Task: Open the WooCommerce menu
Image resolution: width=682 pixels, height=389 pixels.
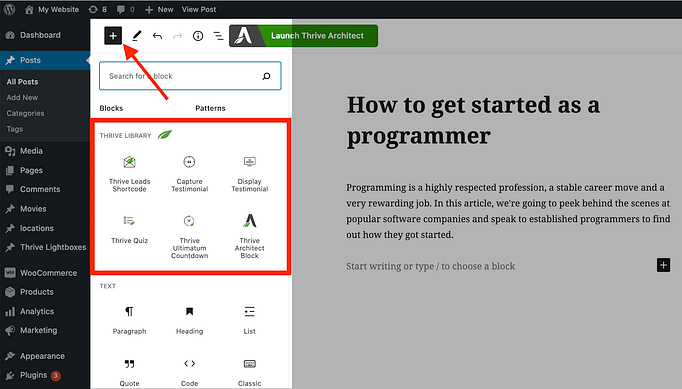Action: (x=45, y=273)
